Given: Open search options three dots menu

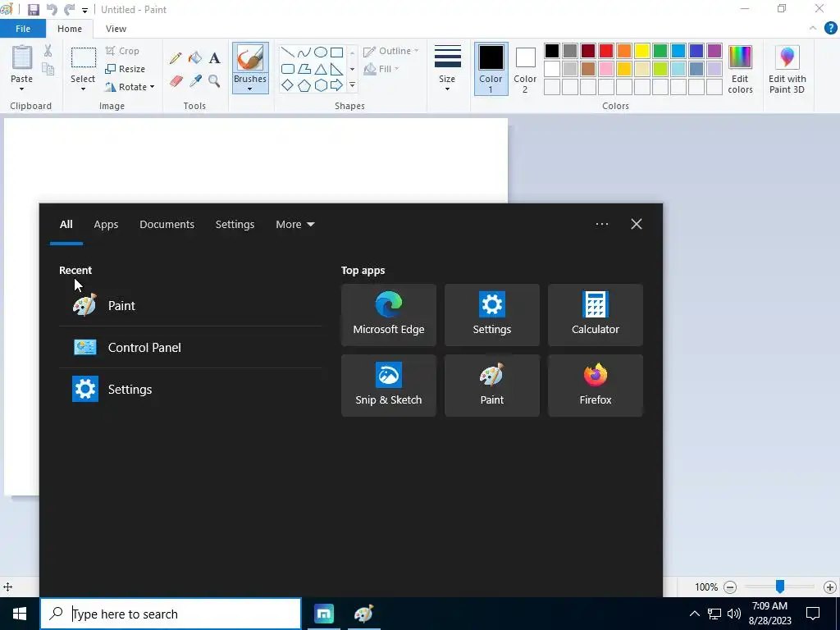Looking at the screenshot, I should pos(601,224).
